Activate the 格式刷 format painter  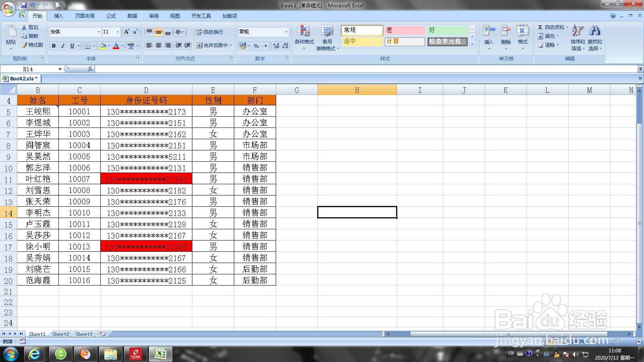pos(33,45)
